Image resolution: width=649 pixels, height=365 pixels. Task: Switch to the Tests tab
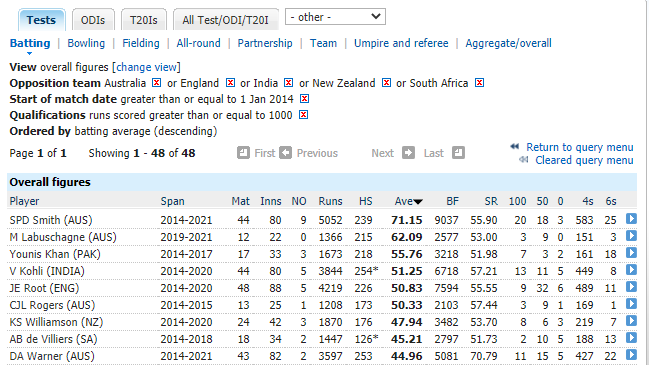point(41,20)
